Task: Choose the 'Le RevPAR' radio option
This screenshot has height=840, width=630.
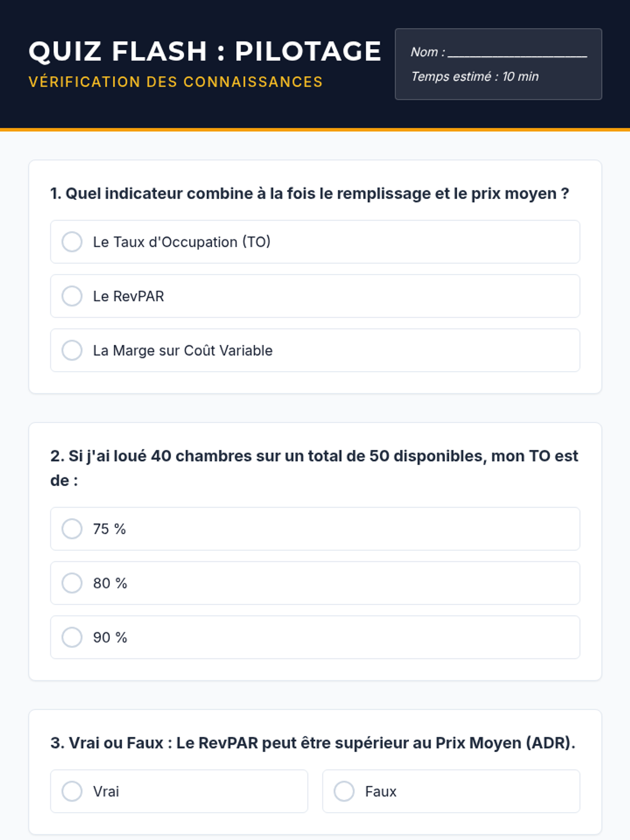Action: [x=72, y=296]
